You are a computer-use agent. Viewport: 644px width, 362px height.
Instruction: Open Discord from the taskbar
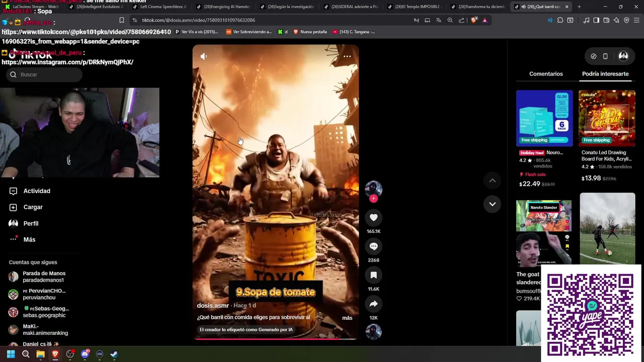pyautogui.click(x=85, y=354)
